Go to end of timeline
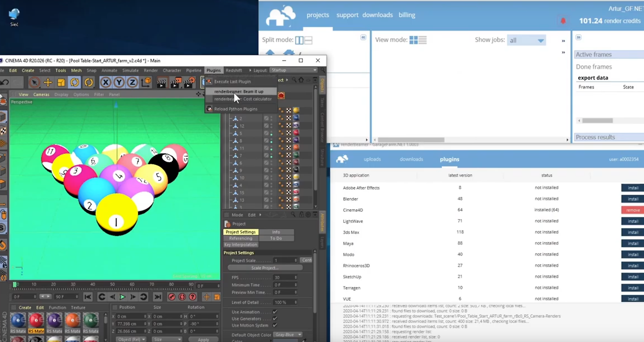Viewport: 644px width, 342px height. 157,297
